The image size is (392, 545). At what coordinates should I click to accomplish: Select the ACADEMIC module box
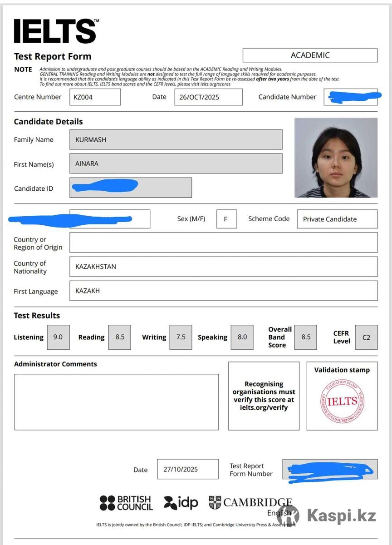tap(310, 55)
